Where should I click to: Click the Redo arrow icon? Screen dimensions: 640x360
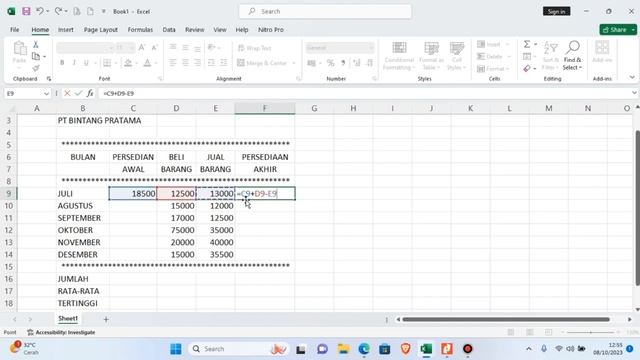click(58, 11)
